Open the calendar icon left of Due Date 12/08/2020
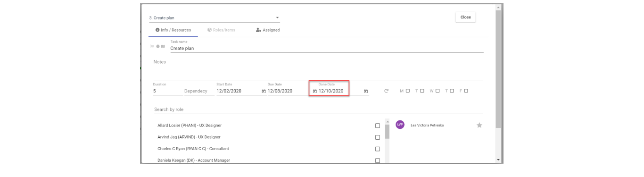The image size is (644, 177). pyautogui.click(x=264, y=91)
